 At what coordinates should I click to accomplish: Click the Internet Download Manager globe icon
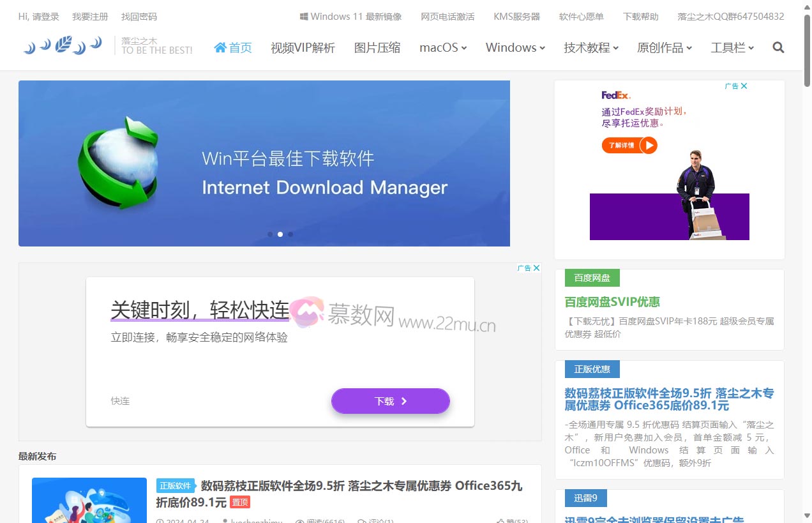119,163
